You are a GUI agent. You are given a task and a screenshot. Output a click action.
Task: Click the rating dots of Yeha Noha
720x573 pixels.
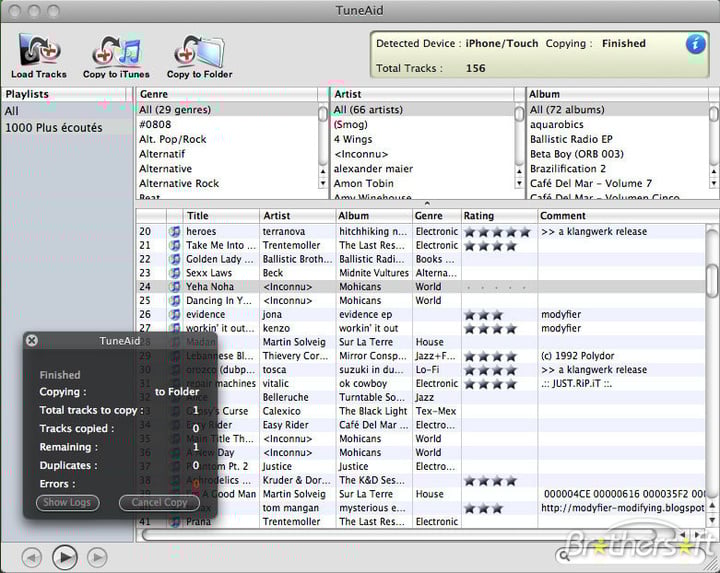click(496, 287)
